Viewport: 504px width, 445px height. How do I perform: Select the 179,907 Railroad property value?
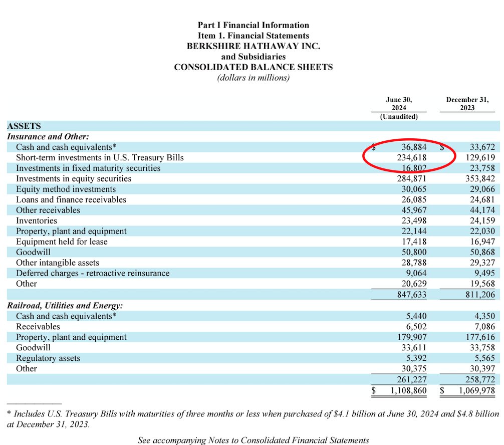coord(412,337)
